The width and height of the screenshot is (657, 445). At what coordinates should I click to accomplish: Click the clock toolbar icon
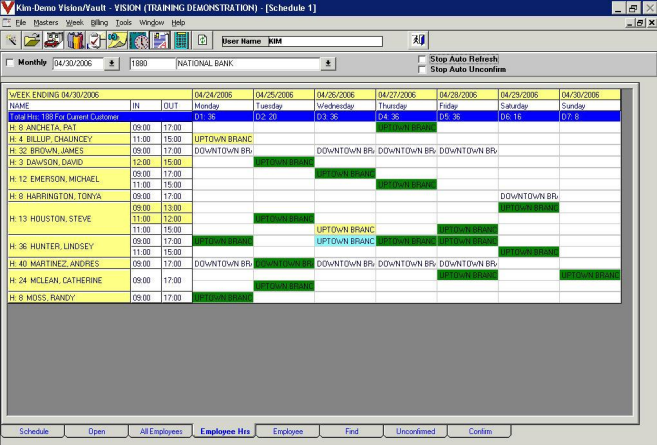pyautogui.click(x=139, y=41)
